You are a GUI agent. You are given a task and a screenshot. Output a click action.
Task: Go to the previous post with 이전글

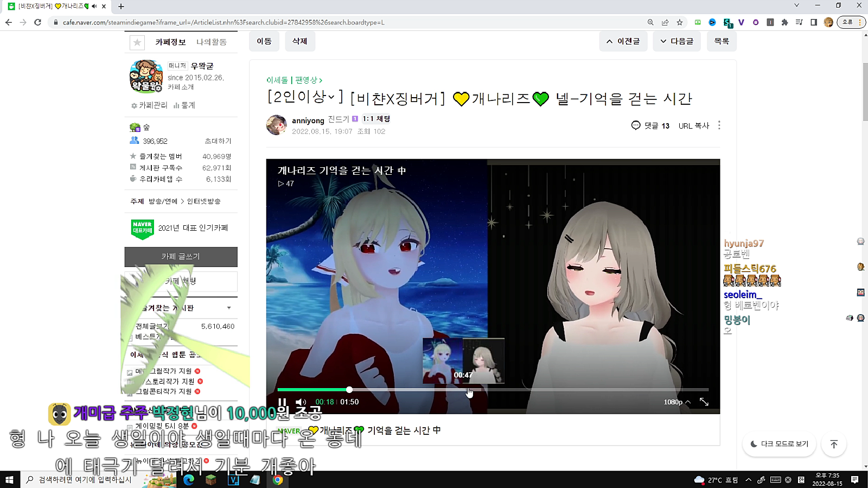click(x=623, y=41)
